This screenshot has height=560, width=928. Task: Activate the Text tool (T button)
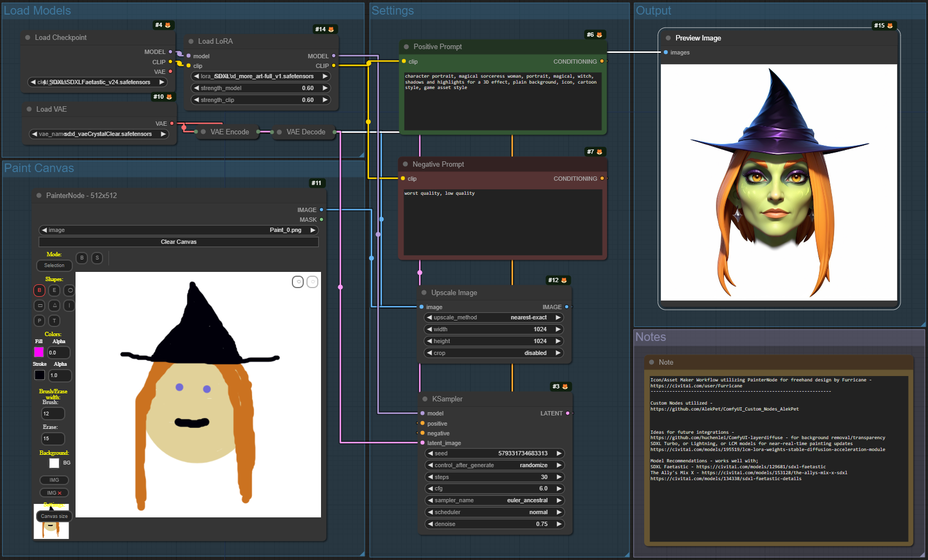click(54, 320)
